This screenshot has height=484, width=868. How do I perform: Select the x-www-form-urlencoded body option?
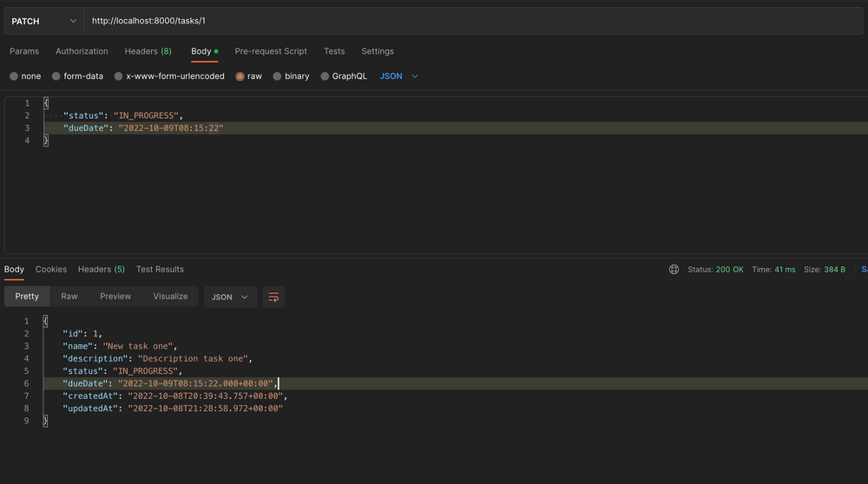tap(169, 76)
